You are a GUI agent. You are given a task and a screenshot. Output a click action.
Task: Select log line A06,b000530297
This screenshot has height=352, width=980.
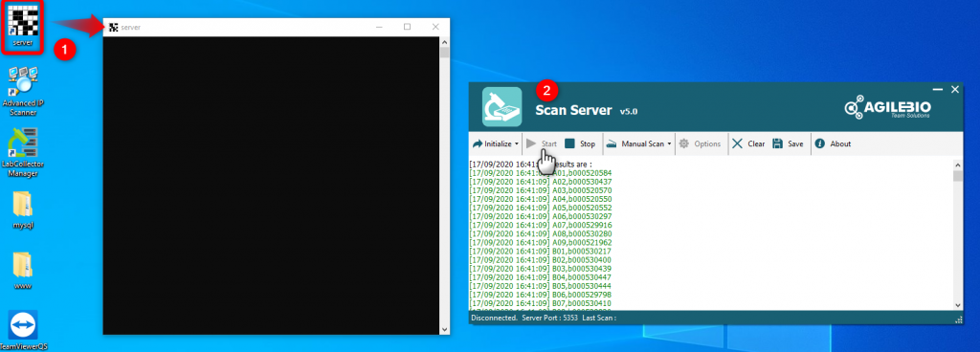pos(540,216)
